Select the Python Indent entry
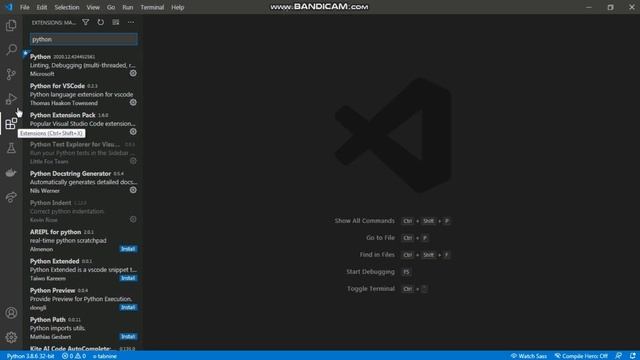The image size is (640, 360). (82, 211)
